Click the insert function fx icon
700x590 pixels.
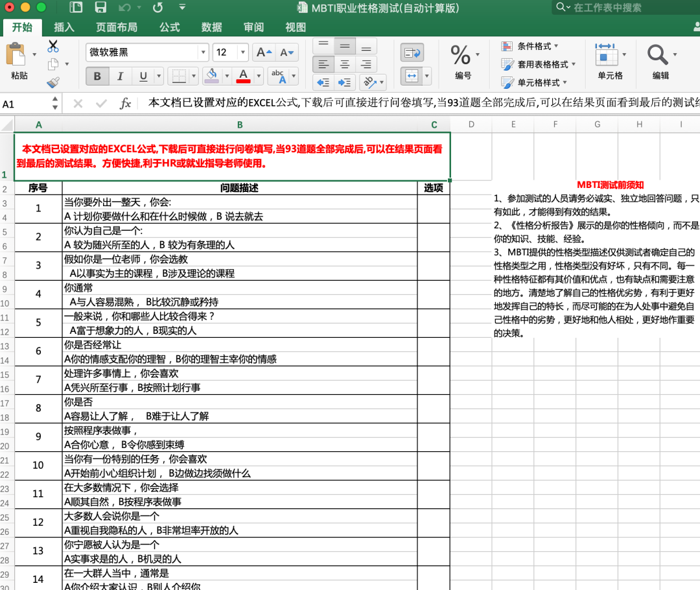tap(126, 104)
